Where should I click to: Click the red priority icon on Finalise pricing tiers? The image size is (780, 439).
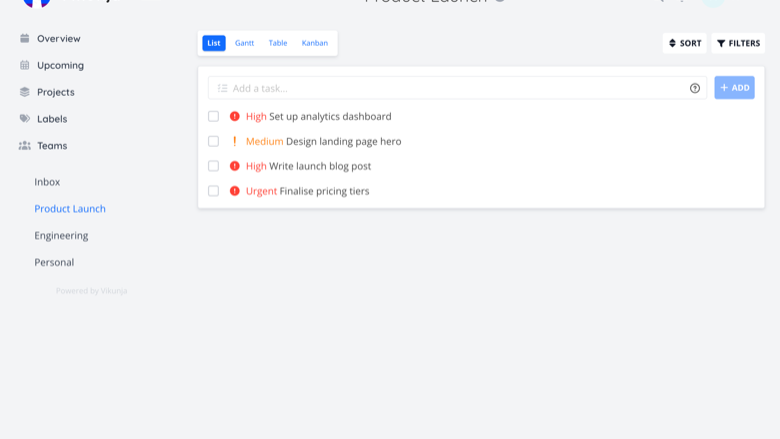point(234,191)
